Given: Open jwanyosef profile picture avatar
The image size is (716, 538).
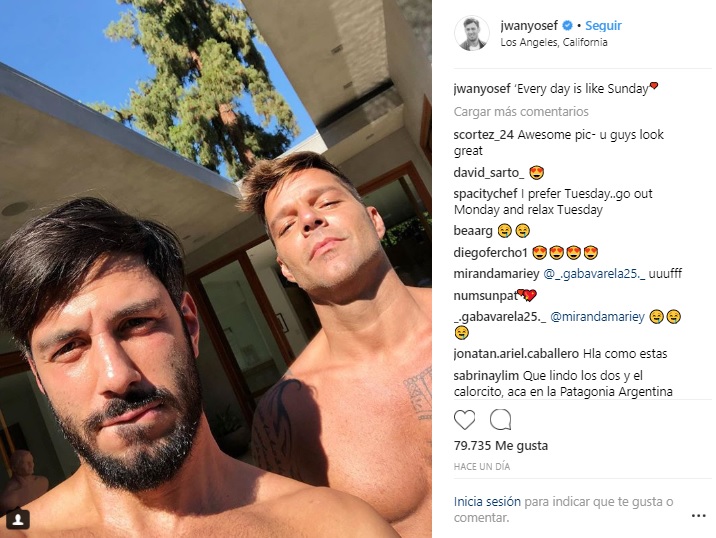Looking at the screenshot, I should [472, 33].
